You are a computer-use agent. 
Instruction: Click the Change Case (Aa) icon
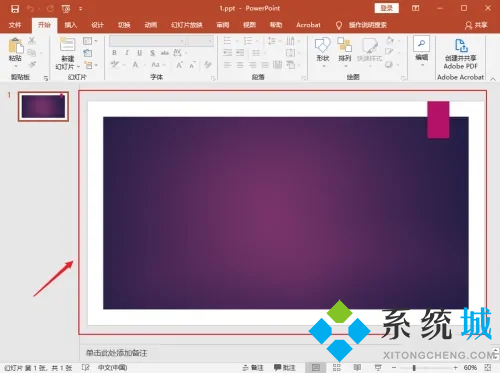(157, 65)
